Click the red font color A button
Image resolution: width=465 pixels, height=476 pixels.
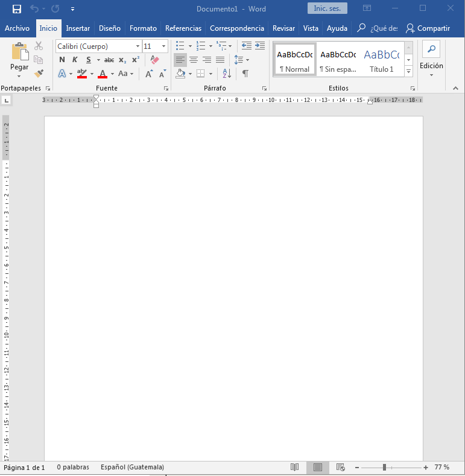pyautogui.click(x=103, y=74)
